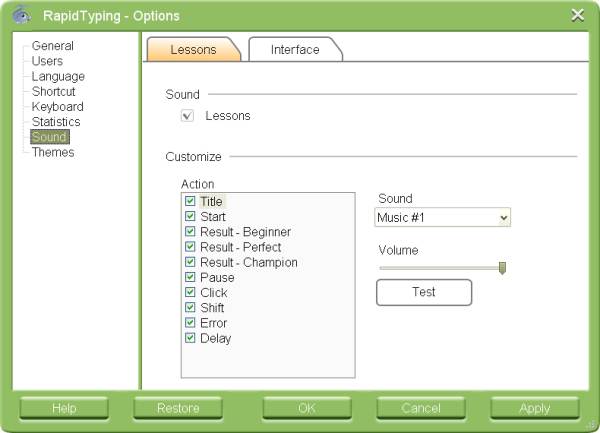Viewport: 600px width, 433px height.
Task: Toggle the Result - Beginner checkbox
Action: point(190,231)
